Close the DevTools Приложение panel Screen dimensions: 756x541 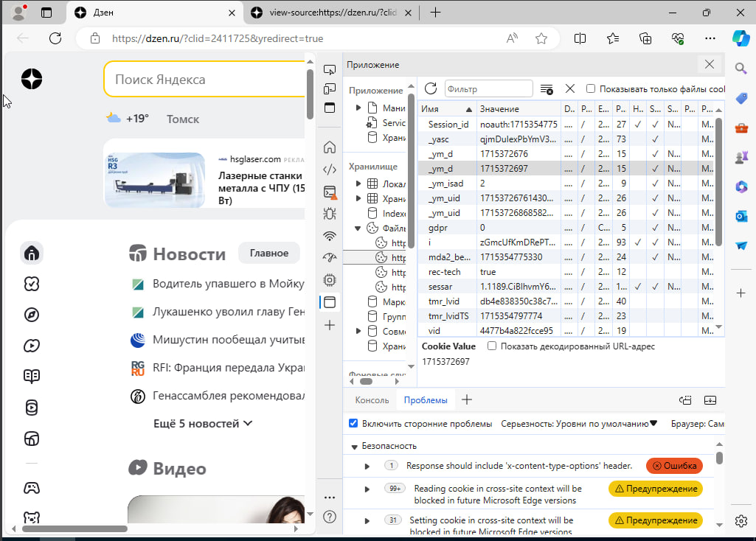point(710,65)
